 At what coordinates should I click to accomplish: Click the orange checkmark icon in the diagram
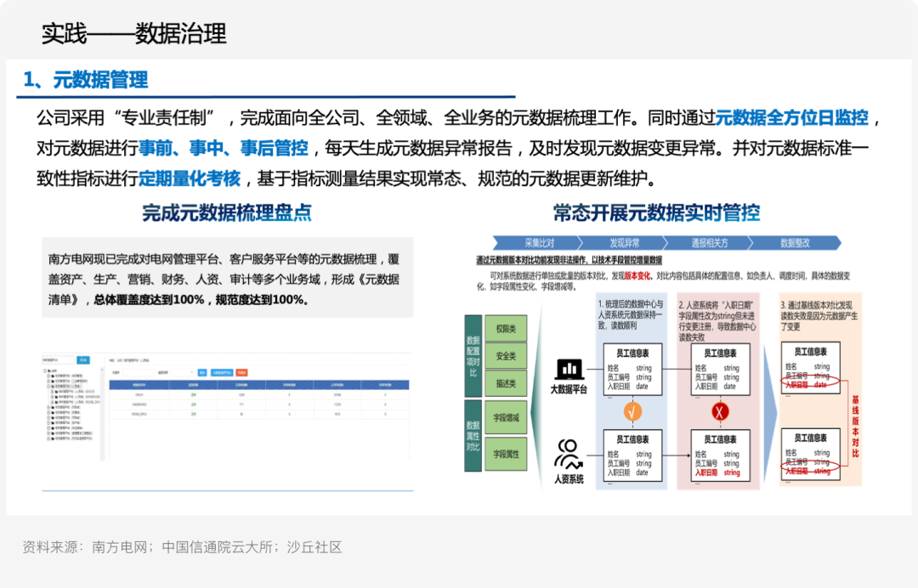pos(632,411)
